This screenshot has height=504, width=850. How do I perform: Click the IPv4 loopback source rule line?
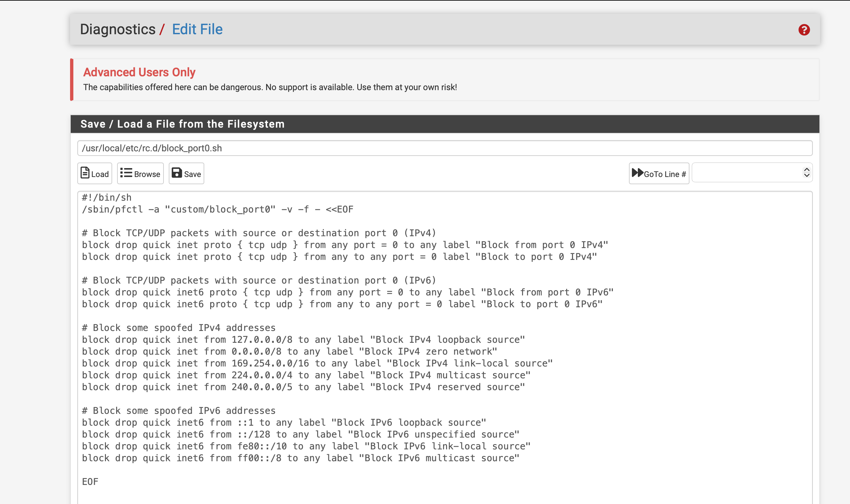tap(303, 340)
